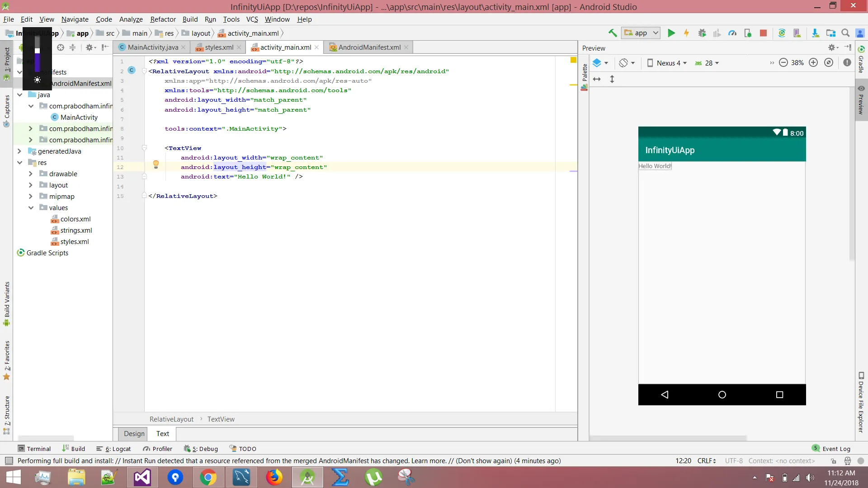Open the Refactor menu

[163, 19]
